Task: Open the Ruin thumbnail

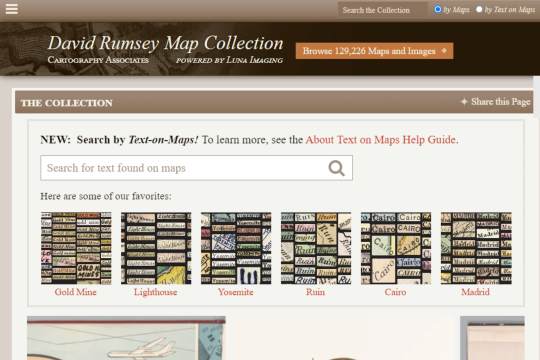Action: point(316,248)
